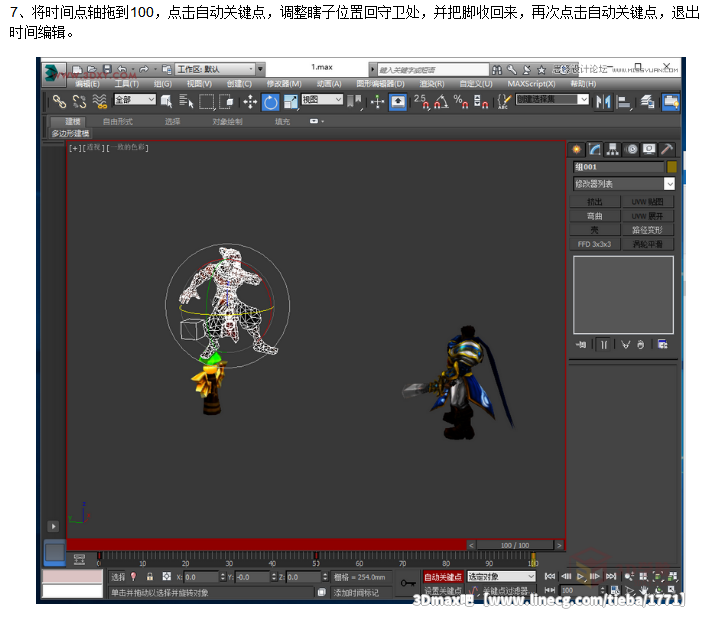
Task: Open the 渲染(R) menu
Action: 432,84
